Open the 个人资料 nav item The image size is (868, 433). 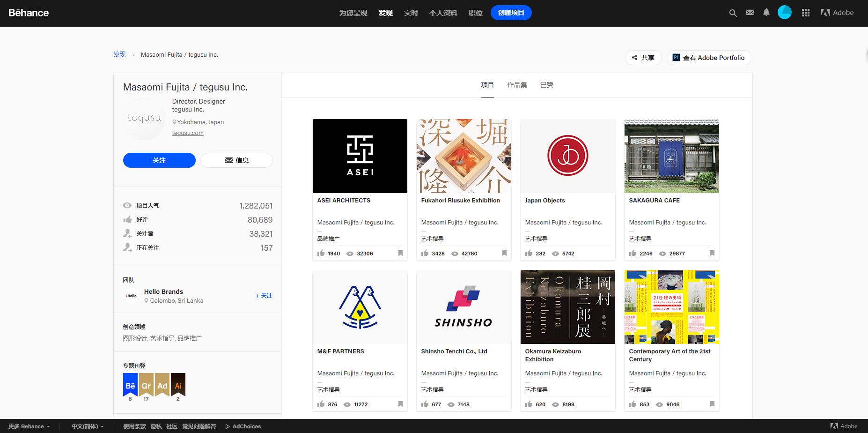pyautogui.click(x=443, y=13)
